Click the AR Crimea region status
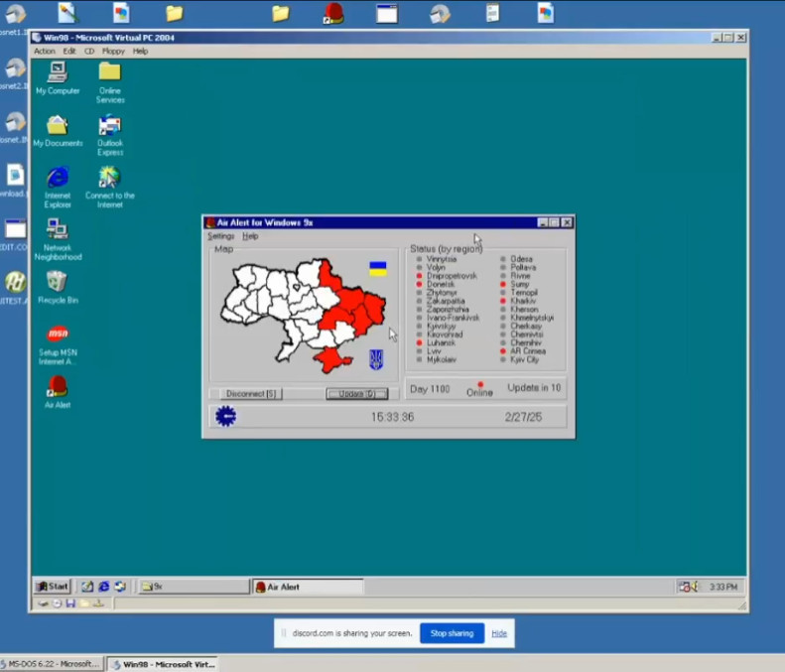Image resolution: width=785 pixels, height=672 pixels. pyautogui.click(x=523, y=351)
